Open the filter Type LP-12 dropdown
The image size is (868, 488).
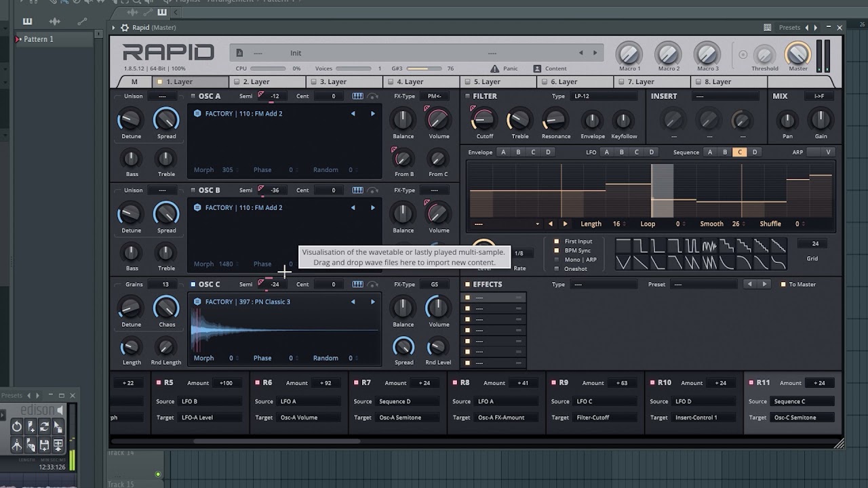(x=605, y=96)
